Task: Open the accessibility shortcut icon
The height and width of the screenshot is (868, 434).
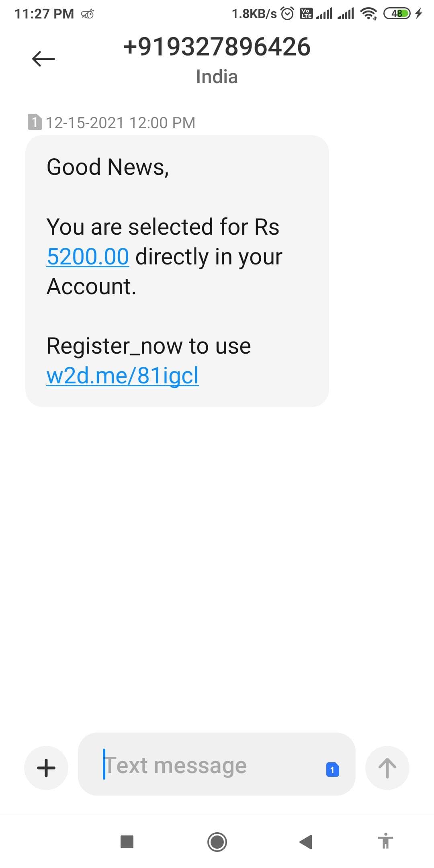Action: click(x=385, y=841)
